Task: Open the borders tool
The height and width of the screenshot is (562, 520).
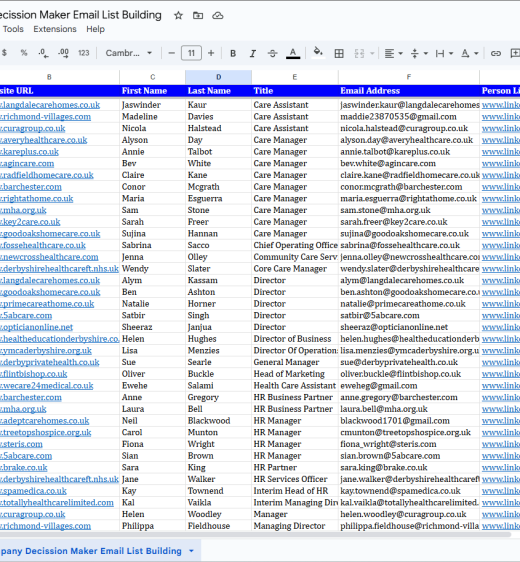Action: [339, 53]
